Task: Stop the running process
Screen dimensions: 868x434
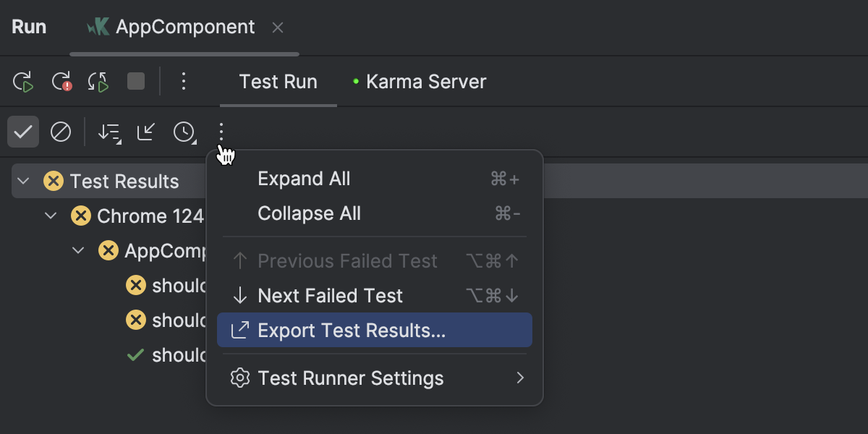Action: click(x=136, y=81)
